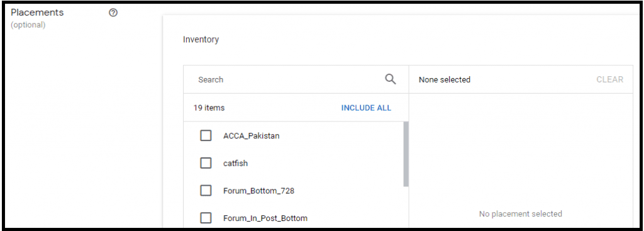Viewport: 644px width, 231px height.
Task: Click the inventory list scrollbar thumb
Action: (406, 154)
